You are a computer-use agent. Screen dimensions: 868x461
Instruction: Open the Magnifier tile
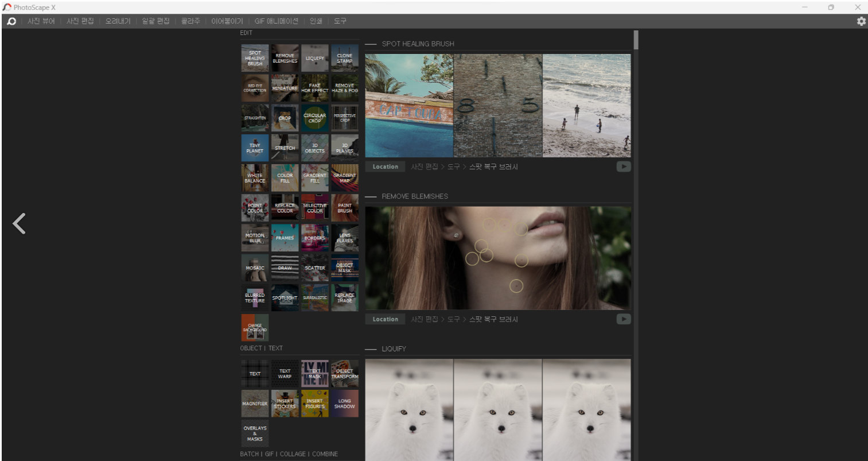[x=255, y=404]
